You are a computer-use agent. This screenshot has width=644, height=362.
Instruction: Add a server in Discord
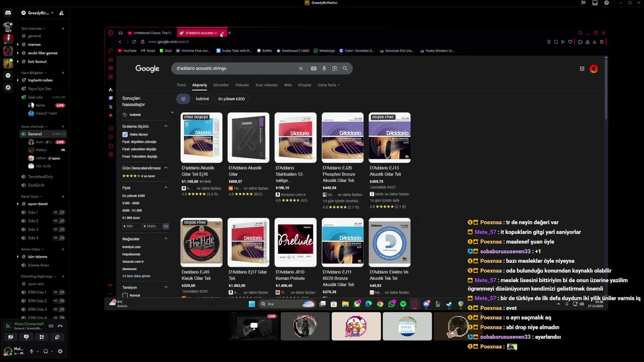(8, 75)
